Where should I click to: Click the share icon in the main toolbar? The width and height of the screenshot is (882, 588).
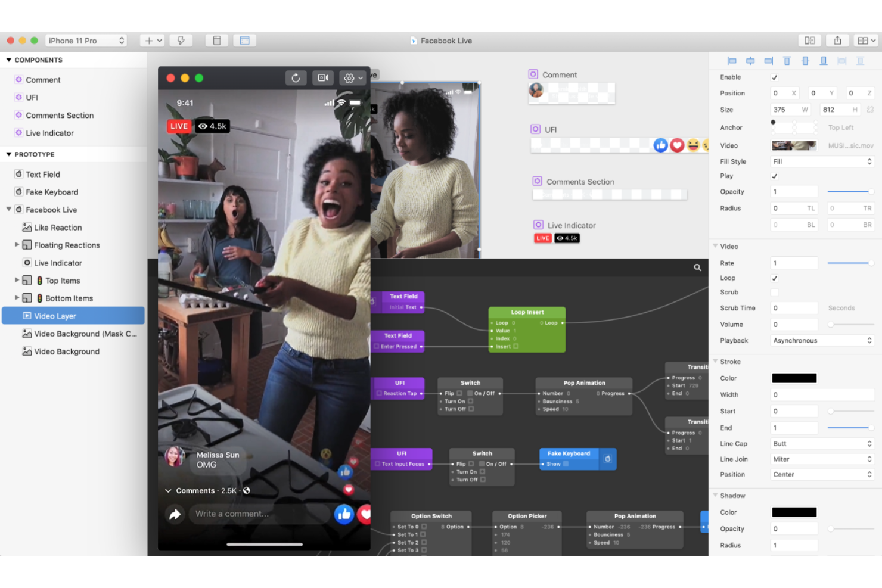pos(837,41)
